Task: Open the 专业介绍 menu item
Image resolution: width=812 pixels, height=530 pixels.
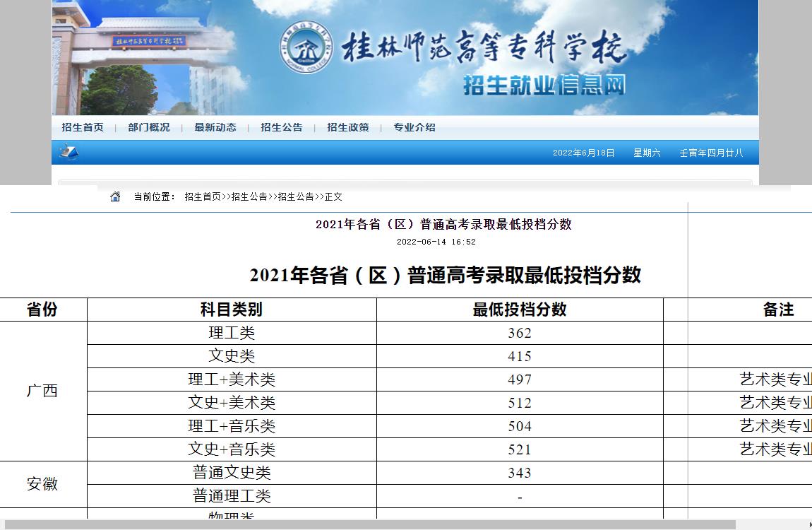Action: 414,127
